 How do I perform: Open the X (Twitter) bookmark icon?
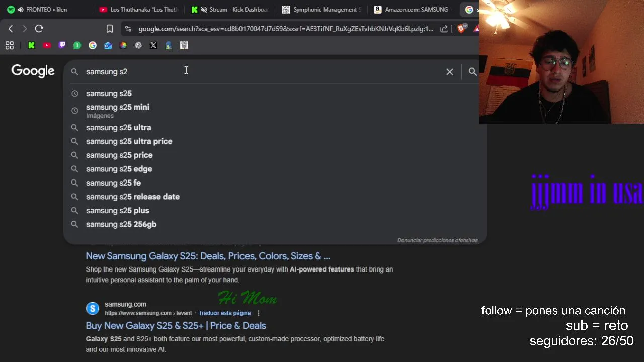coord(153,45)
